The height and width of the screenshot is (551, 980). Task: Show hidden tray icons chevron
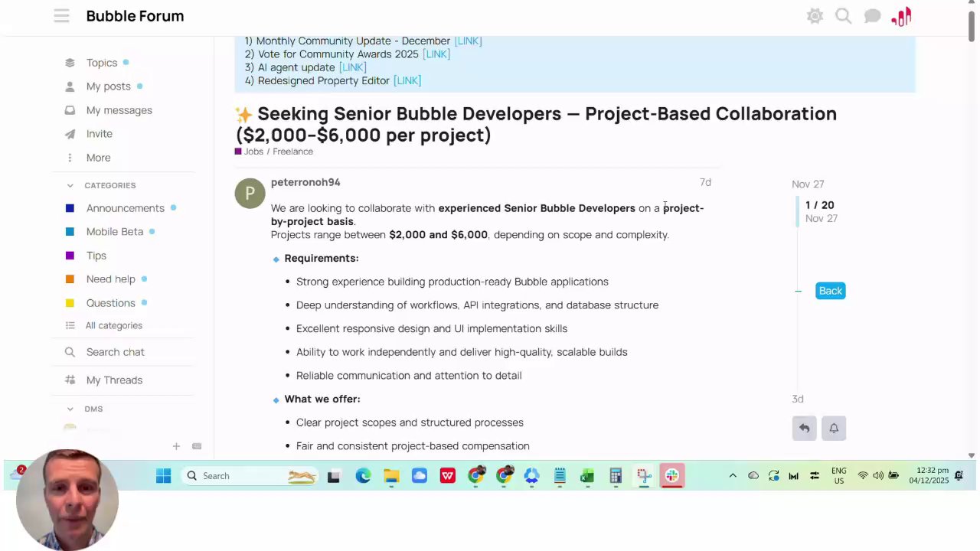pos(733,476)
